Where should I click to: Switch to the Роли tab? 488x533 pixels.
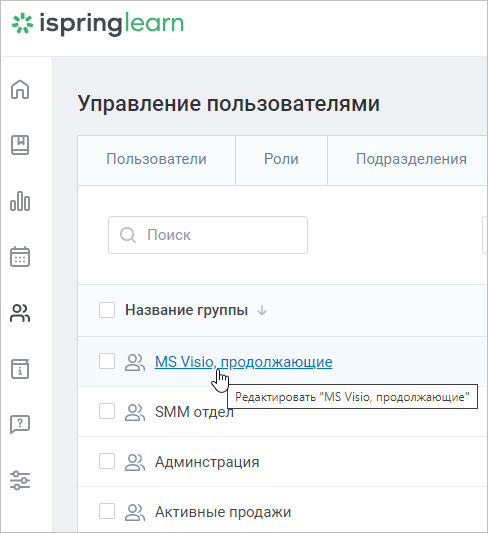(281, 159)
